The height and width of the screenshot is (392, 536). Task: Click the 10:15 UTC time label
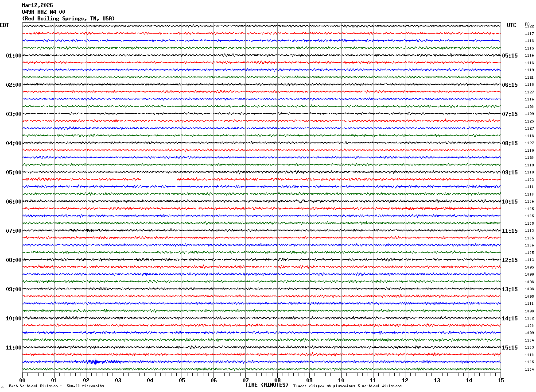click(510, 202)
